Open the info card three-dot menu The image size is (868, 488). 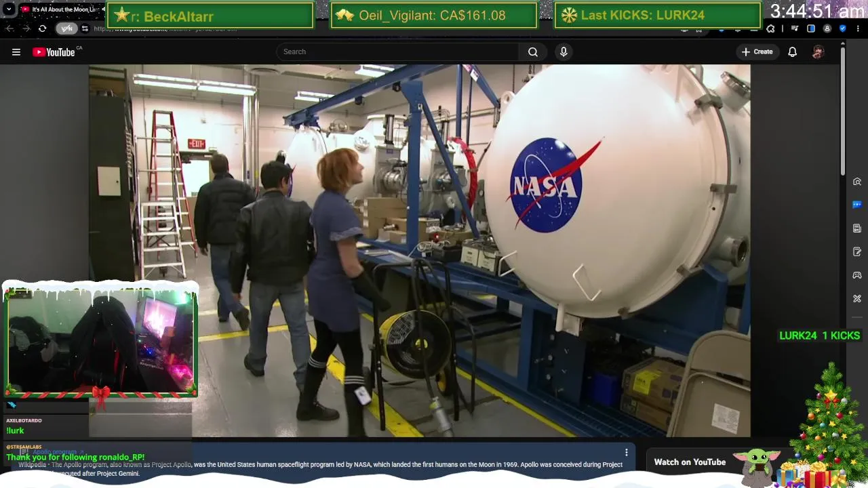pyautogui.click(x=627, y=452)
